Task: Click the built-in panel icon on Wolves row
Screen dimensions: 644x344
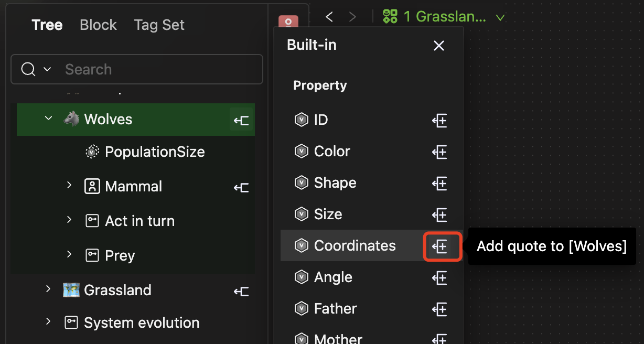Action: [x=241, y=120]
